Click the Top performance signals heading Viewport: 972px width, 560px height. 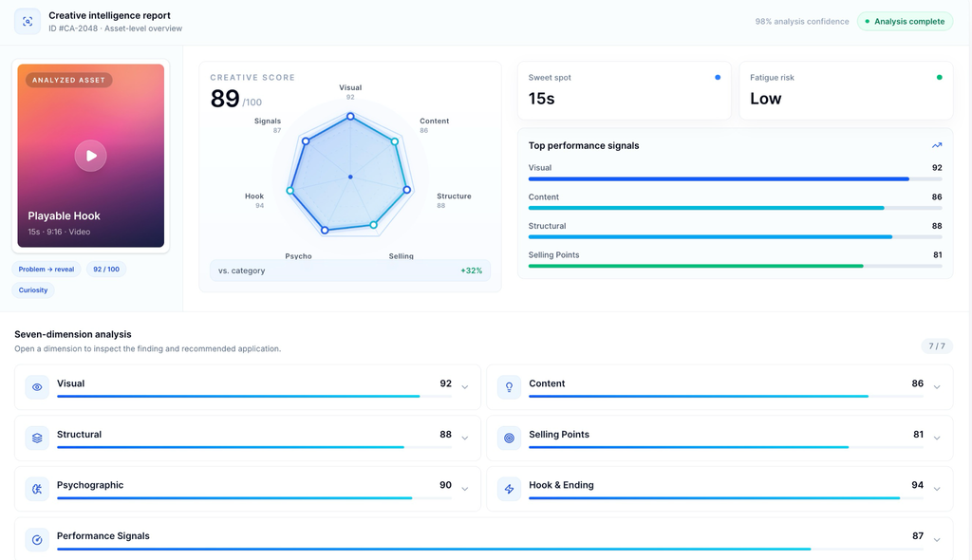(584, 146)
